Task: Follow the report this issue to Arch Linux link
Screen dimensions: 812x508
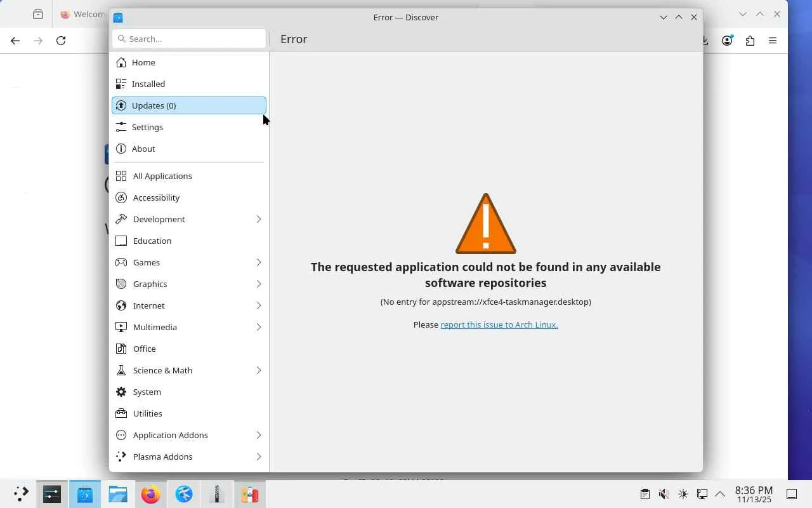Action: [x=499, y=324]
